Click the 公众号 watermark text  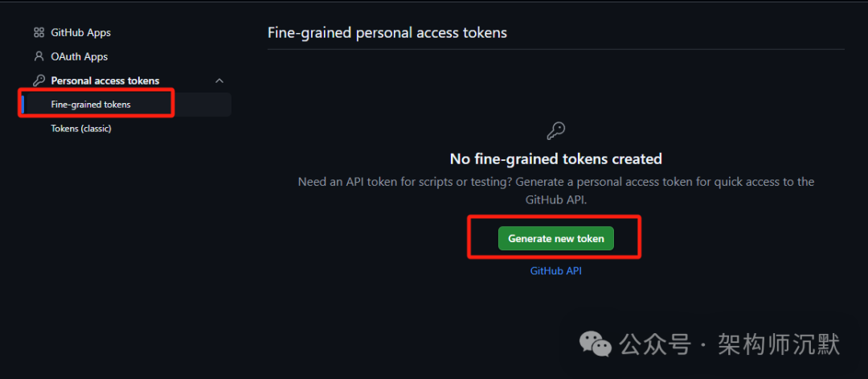tap(655, 345)
